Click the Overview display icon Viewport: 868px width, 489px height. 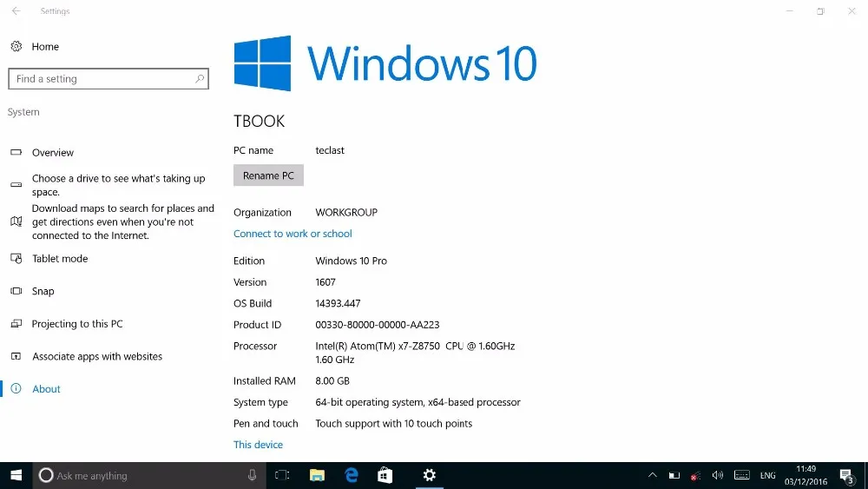tap(16, 152)
